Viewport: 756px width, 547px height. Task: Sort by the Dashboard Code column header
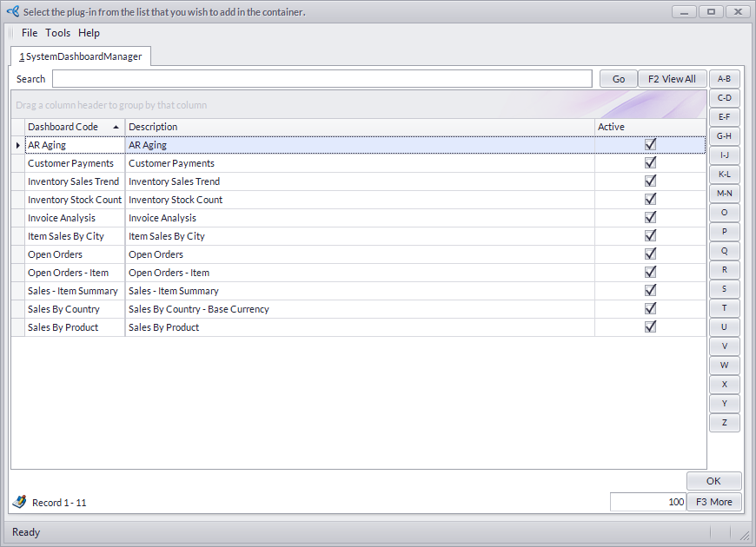(x=74, y=127)
